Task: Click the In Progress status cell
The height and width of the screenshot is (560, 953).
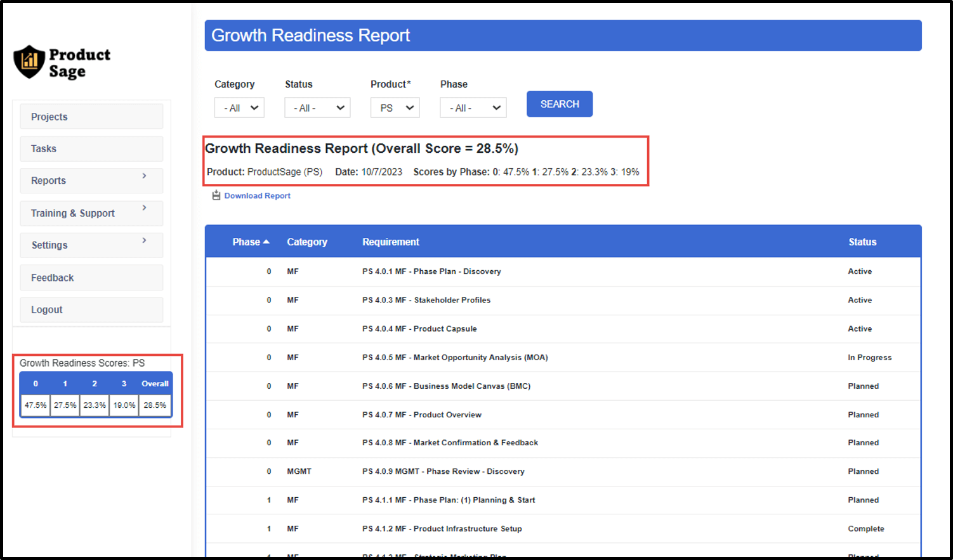Action: (x=869, y=358)
